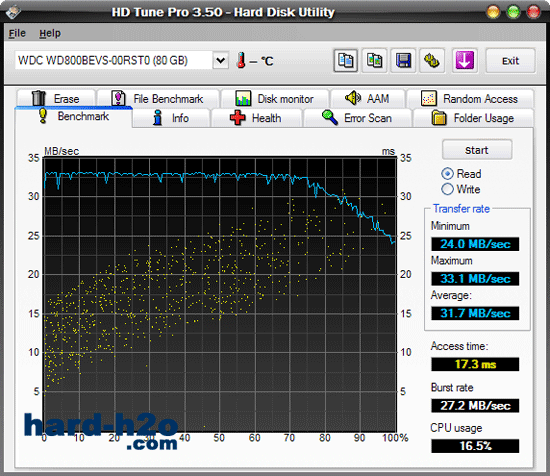This screenshot has width=550, height=476.
Task: Click the Benchmark tab's lightbulb icon
Action: [43, 116]
